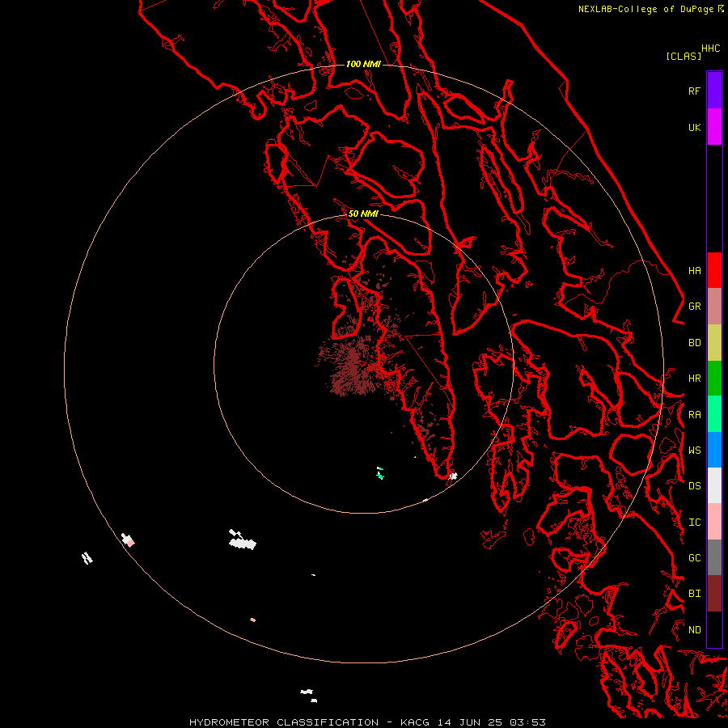Image resolution: width=728 pixels, height=728 pixels.
Task: Click the large brown biological echo cluster
Action: 353,365
